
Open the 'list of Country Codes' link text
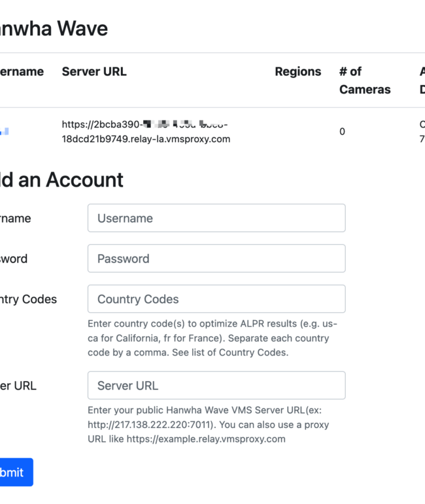pos(239,352)
